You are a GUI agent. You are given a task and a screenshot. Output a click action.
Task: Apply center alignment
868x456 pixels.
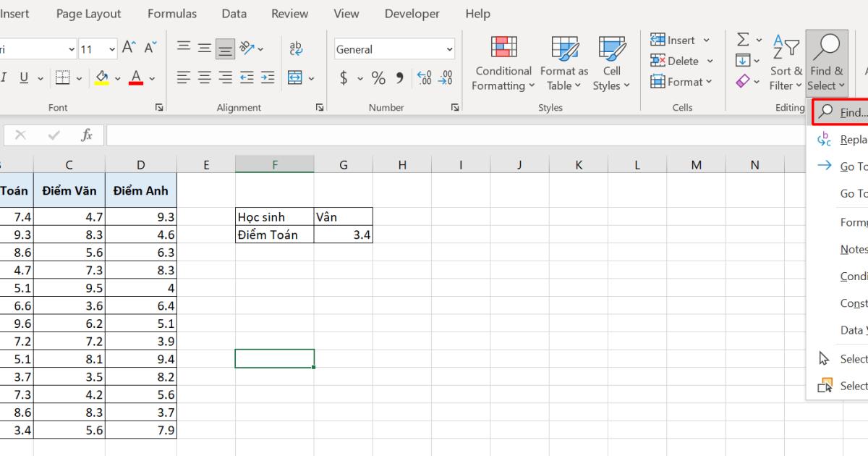(x=204, y=77)
